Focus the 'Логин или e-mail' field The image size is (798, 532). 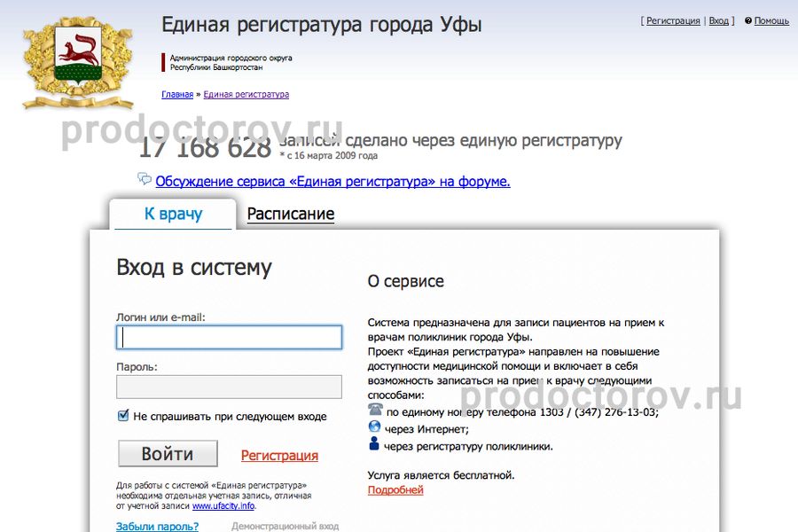[229, 338]
